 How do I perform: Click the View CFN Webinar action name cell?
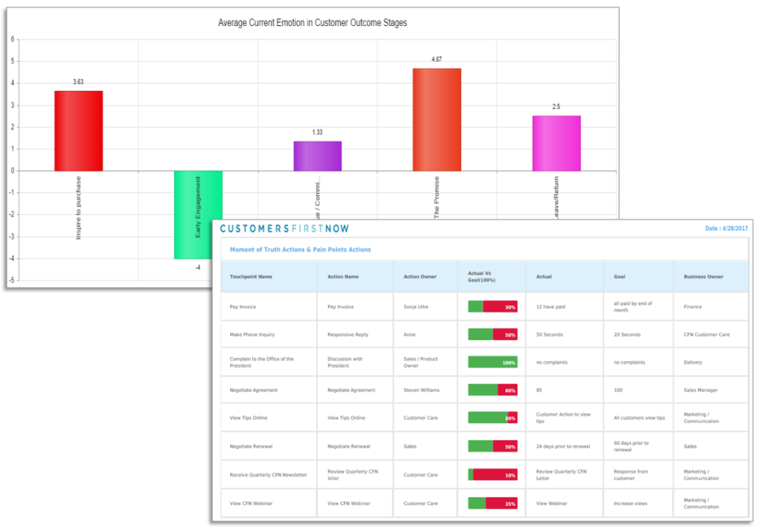348,502
